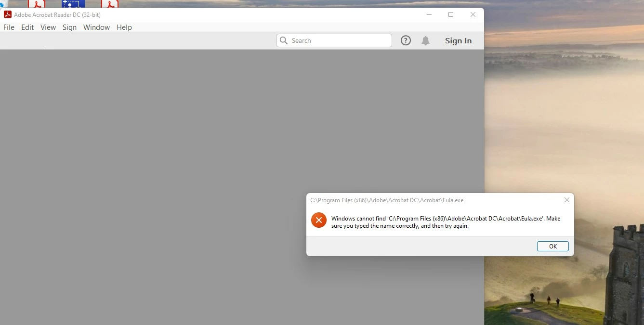
Task: Click the red error icon in dialog
Action: (318, 220)
